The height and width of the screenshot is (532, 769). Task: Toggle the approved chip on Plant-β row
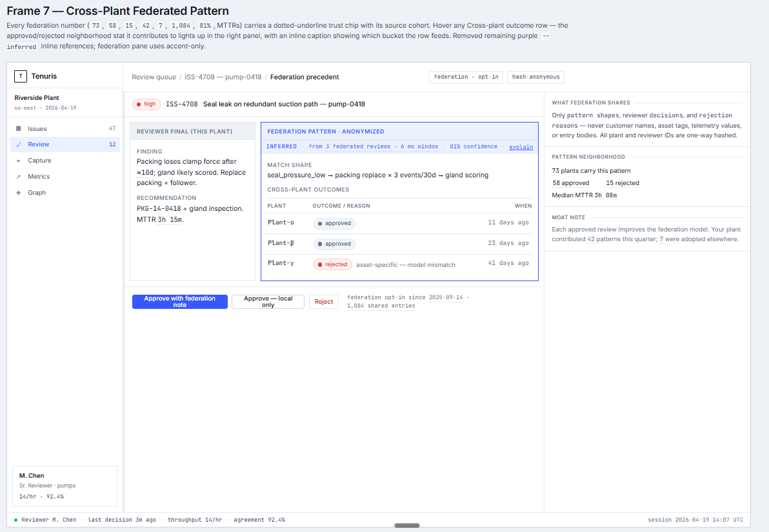click(334, 244)
